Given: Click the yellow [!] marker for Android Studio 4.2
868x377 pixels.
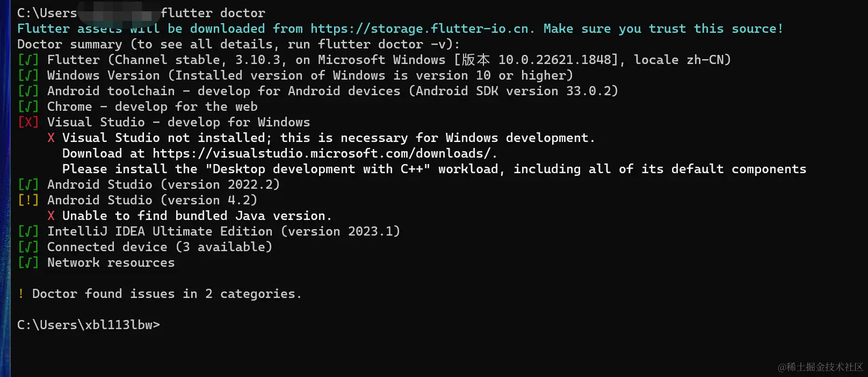Looking at the screenshot, I should [x=28, y=200].
